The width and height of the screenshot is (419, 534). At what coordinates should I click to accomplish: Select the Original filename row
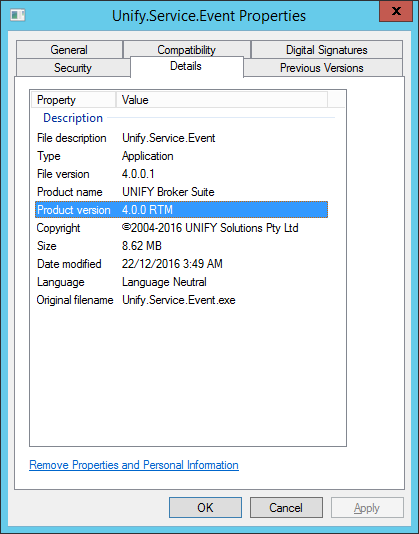click(181, 300)
